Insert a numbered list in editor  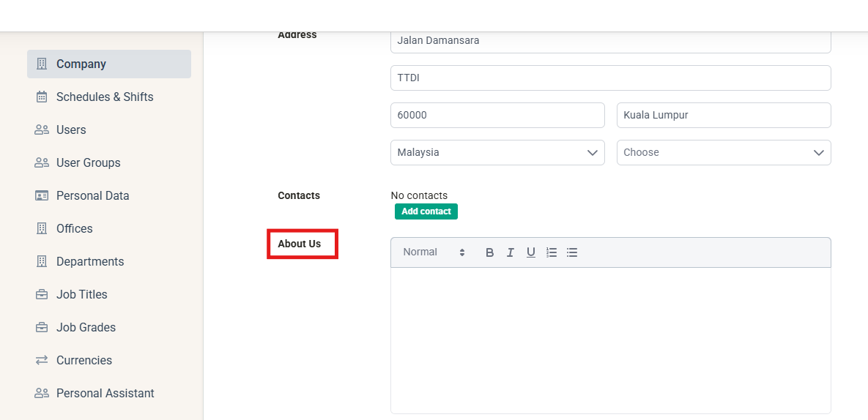(552, 252)
